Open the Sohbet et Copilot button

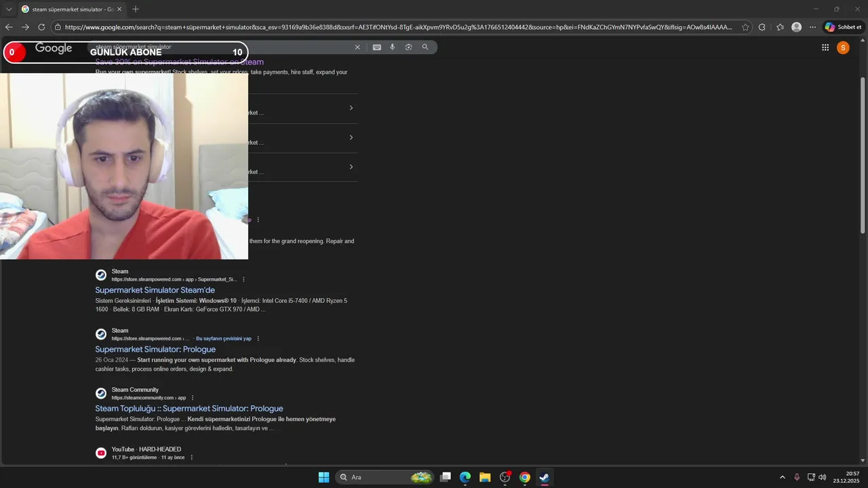(843, 27)
